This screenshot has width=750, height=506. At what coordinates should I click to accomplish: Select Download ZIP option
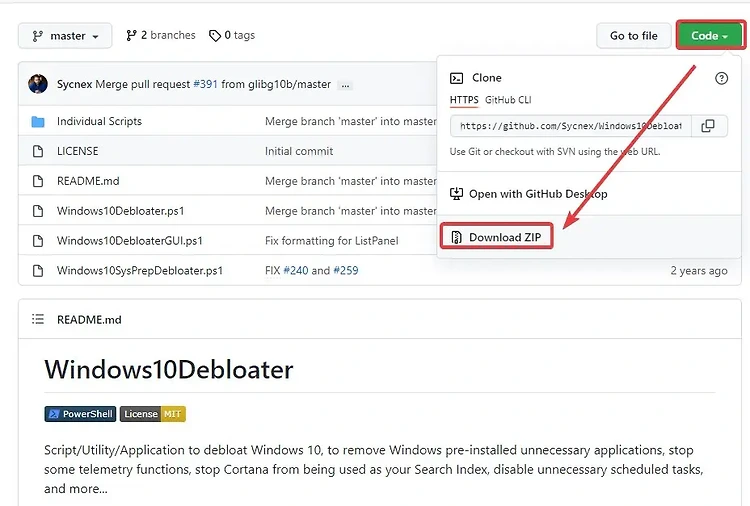pyautogui.click(x=496, y=237)
